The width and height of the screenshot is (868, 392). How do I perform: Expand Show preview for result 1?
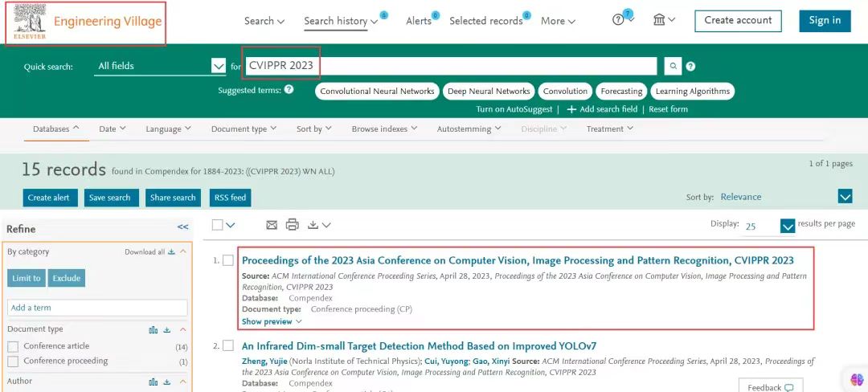[272, 321]
